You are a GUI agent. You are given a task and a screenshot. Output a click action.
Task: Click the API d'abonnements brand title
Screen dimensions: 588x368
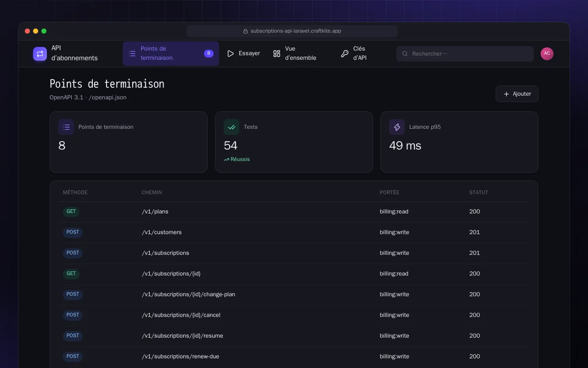pos(74,53)
